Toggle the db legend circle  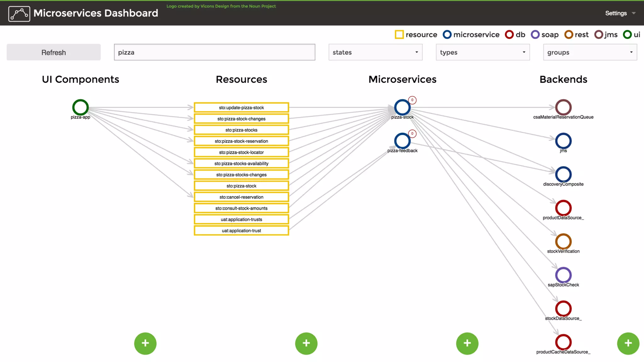pos(509,35)
